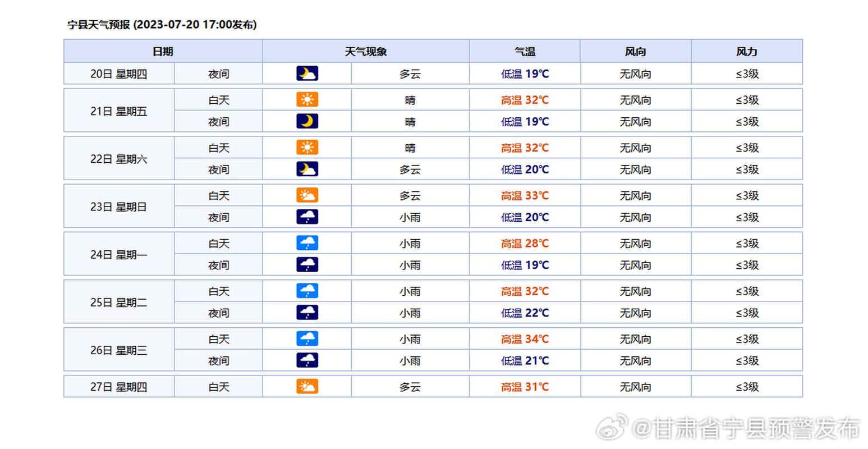The image size is (868, 449).
Task: Select the 27日 星期四 date cell
Action: (x=119, y=386)
